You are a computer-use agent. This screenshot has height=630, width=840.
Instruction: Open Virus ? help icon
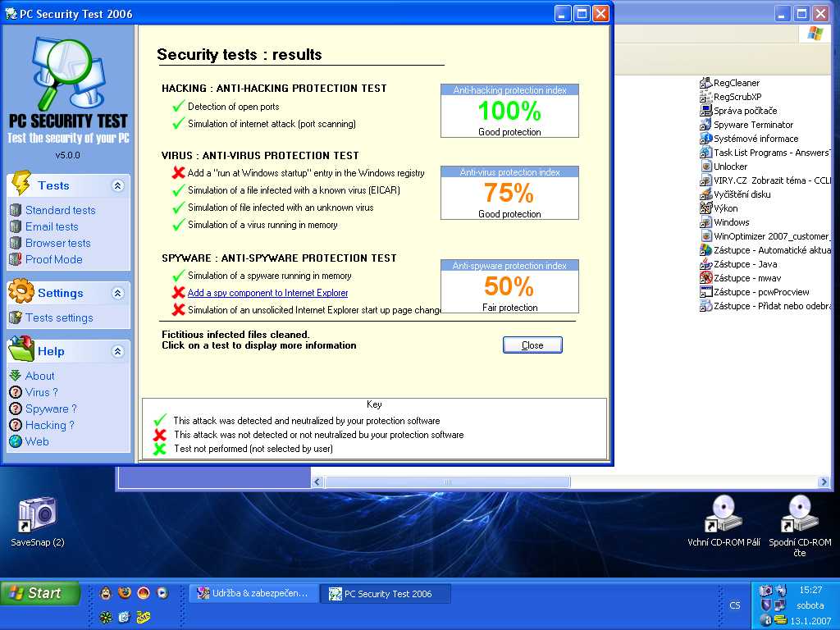tap(16, 392)
